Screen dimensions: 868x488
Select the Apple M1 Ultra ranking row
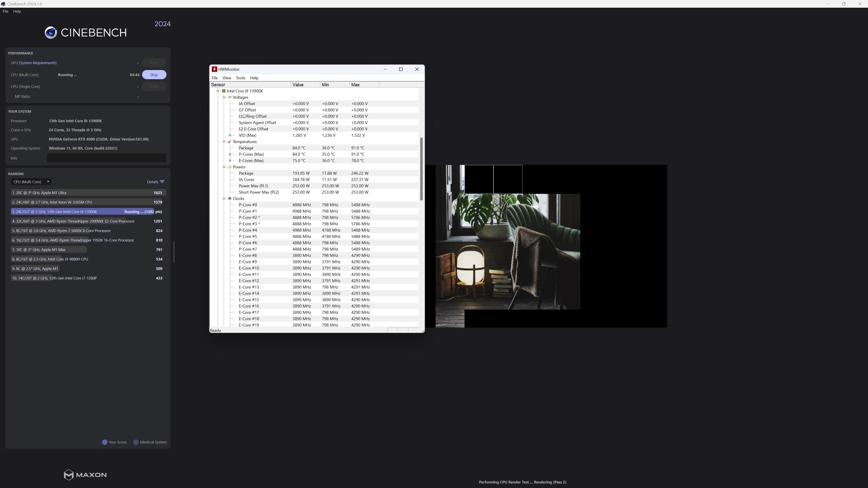click(88, 193)
